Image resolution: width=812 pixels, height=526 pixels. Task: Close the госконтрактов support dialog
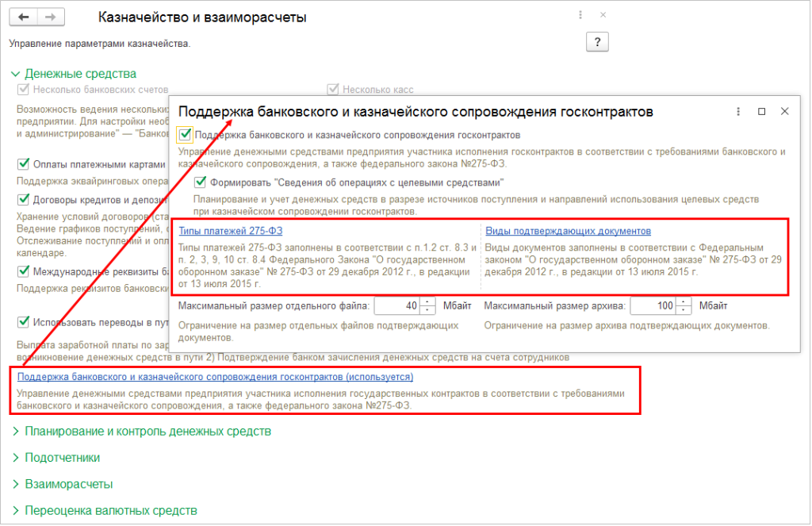(x=784, y=112)
